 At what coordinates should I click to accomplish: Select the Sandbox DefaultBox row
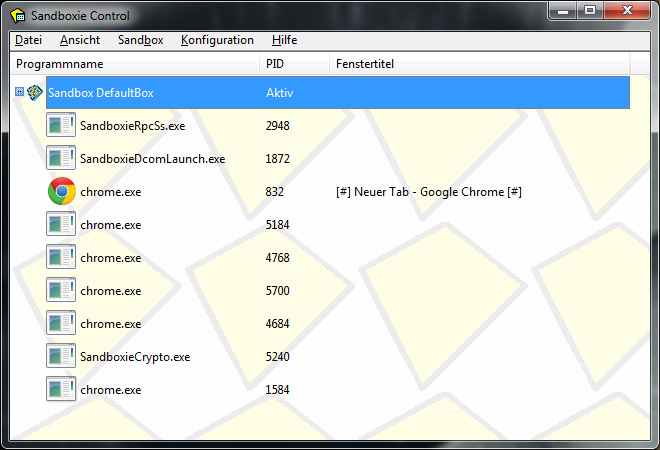pos(338,93)
